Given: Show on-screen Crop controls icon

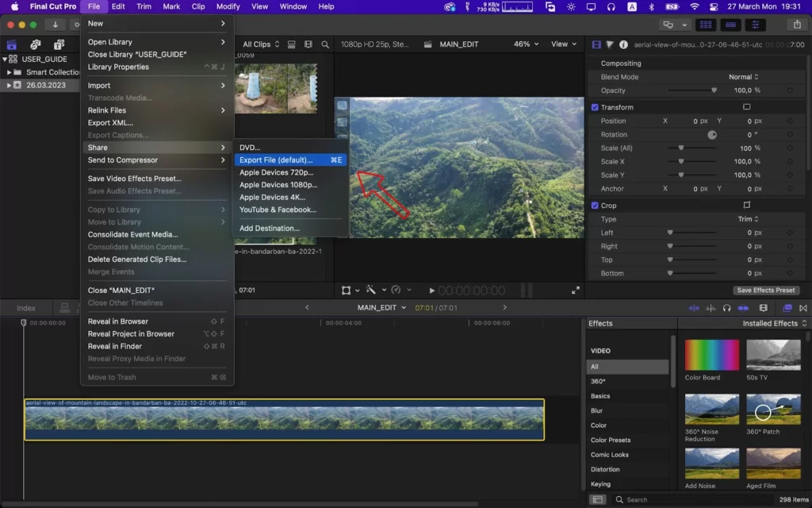Looking at the screenshot, I should pyautogui.click(x=746, y=205).
